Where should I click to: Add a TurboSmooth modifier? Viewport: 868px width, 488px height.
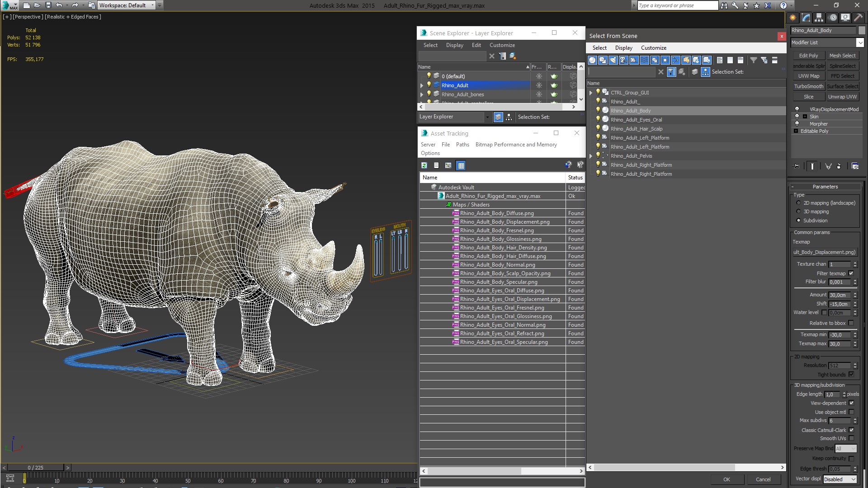pyautogui.click(x=808, y=86)
